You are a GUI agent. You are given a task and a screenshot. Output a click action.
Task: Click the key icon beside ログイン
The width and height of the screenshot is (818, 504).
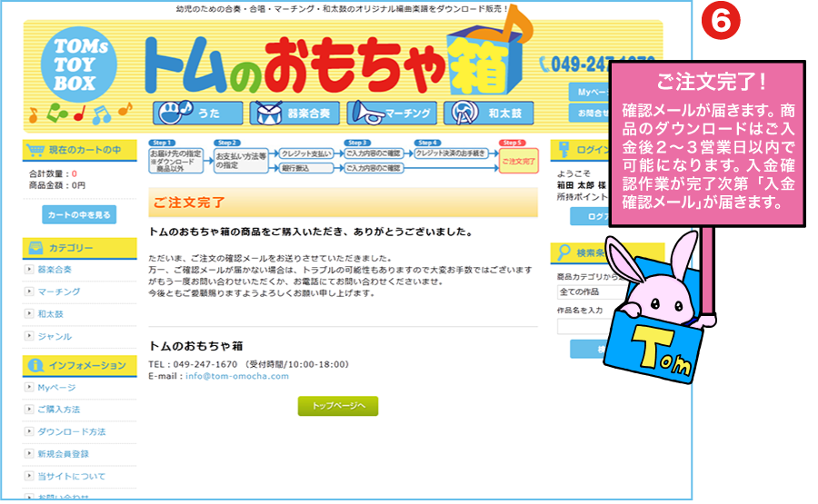[564, 150]
